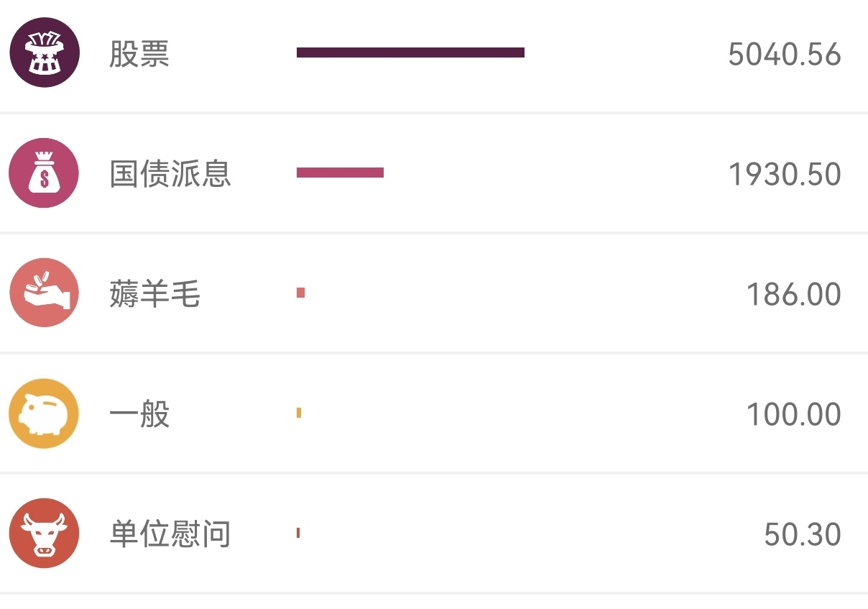Open the 单位慰问 category text
Screen dimensions: 868x609
170,534
